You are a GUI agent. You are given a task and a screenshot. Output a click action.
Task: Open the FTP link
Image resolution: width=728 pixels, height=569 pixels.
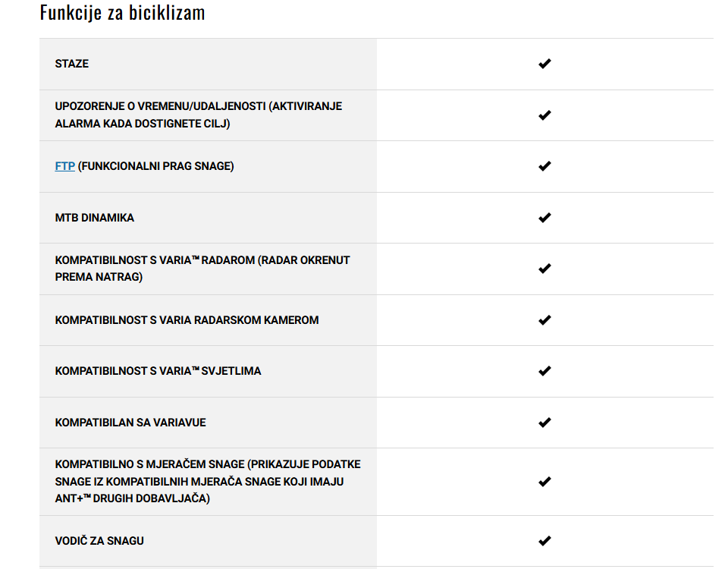tap(65, 166)
